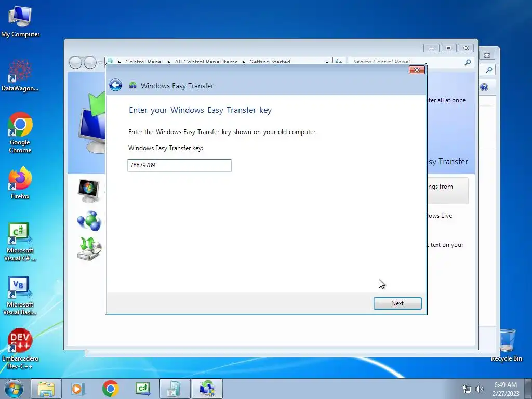Click the large computer transfer icon

pyautogui.click(x=91, y=122)
